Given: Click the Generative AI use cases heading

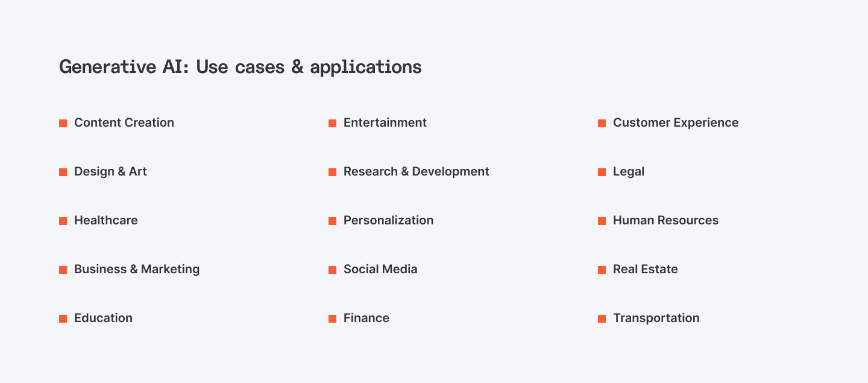Looking at the screenshot, I should pyautogui.click(x=240, y=67).
